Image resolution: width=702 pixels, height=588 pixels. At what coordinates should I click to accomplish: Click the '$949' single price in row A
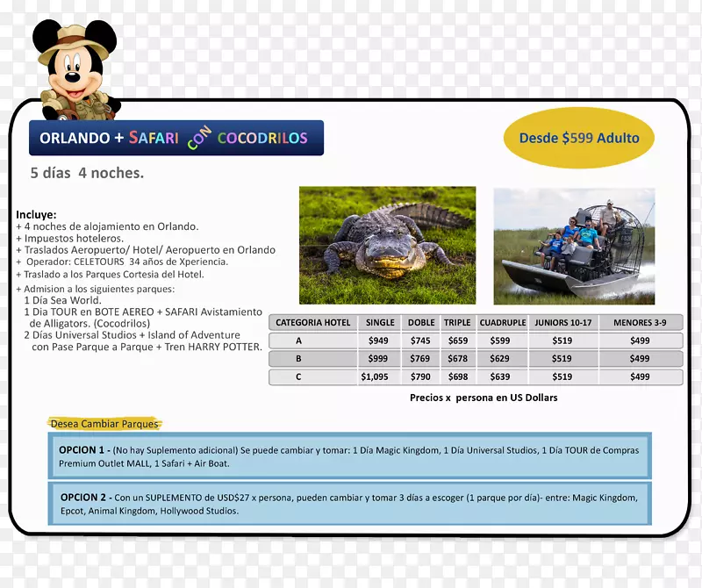[378, 341]
